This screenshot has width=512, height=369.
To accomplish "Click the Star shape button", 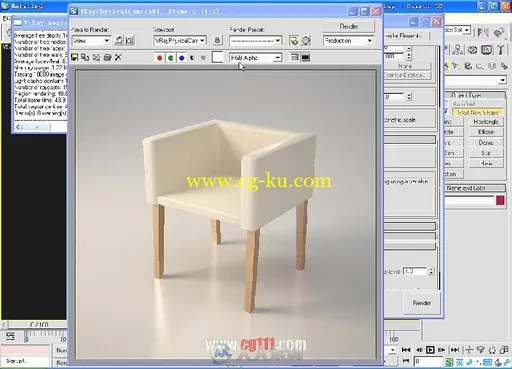I will 486,153.
